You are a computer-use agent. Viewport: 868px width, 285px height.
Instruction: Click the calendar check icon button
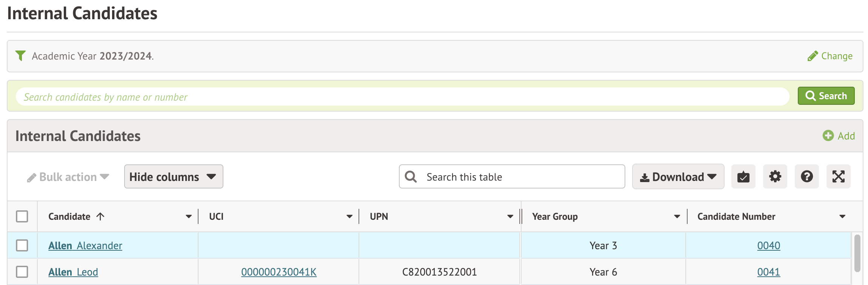(743, 176)
